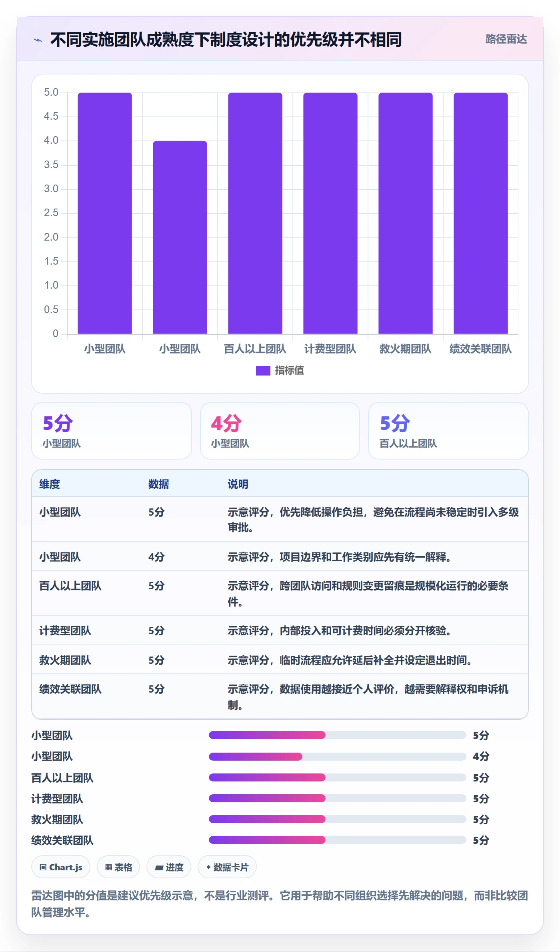
Task: Click the footer note starting with 雷达图中的分值
Action: pos(280,904)
